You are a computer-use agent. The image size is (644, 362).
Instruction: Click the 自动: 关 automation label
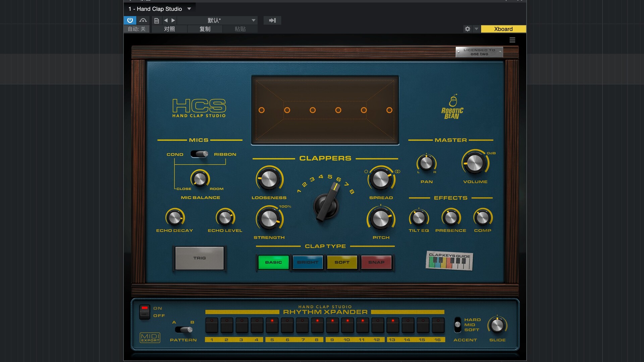click(x=137, y=29)
